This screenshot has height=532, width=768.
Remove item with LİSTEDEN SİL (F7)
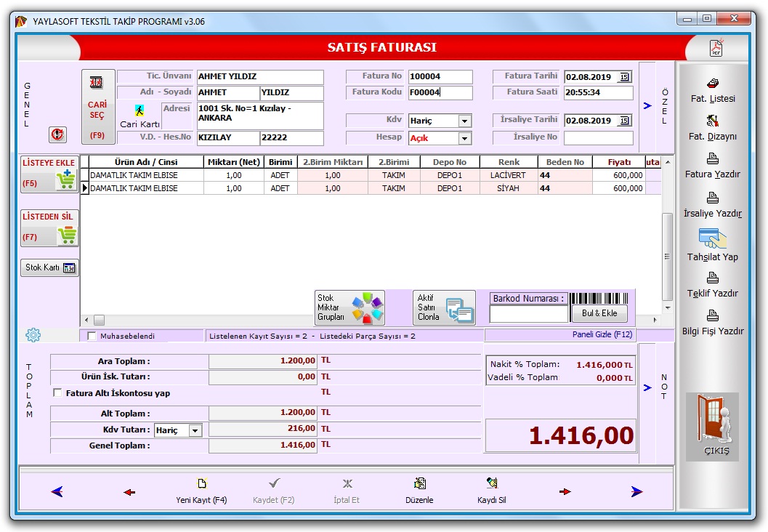pyautogui.click(x=49, y=227)
